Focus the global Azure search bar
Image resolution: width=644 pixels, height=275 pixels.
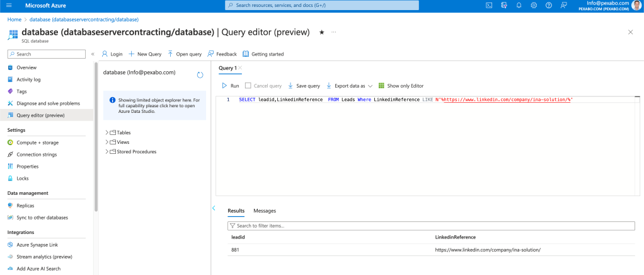pos(322,5)
